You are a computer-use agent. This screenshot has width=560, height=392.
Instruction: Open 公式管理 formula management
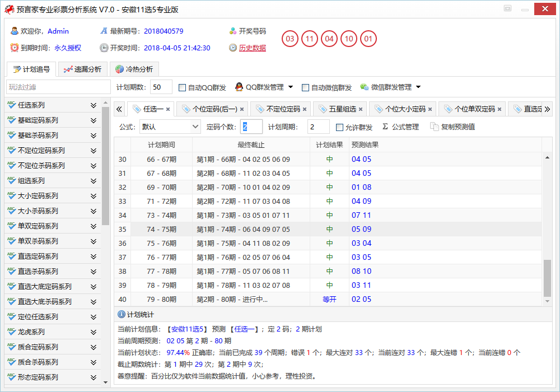[400, 127]
